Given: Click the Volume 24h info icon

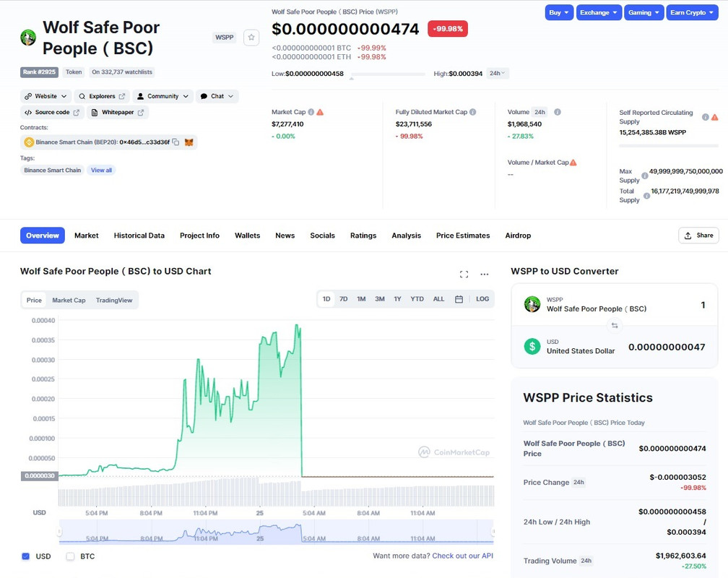Looking at the screenshot, I should [558, 112].
